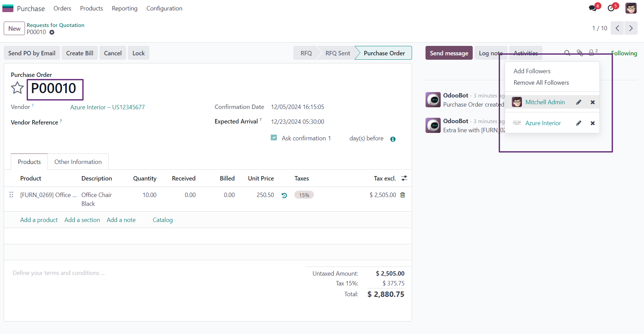Search messages with magnifier icon

click(567, 53)
